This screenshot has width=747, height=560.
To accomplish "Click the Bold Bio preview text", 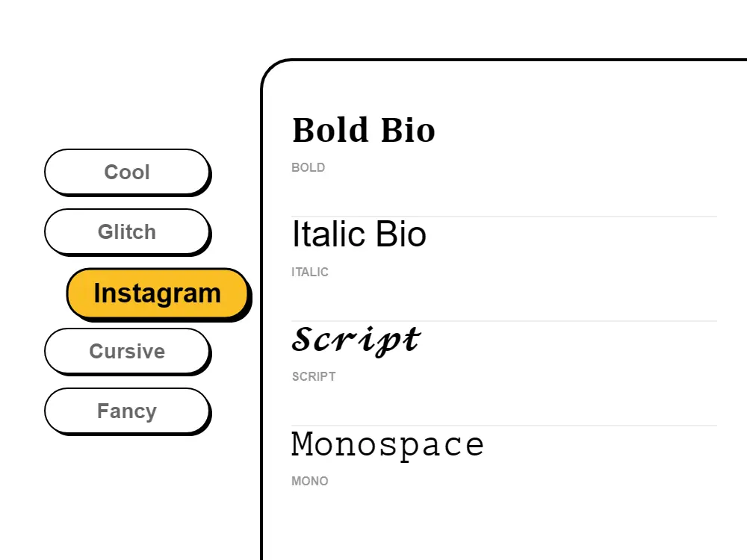I will pyautogui.click(x=363, y=129).
